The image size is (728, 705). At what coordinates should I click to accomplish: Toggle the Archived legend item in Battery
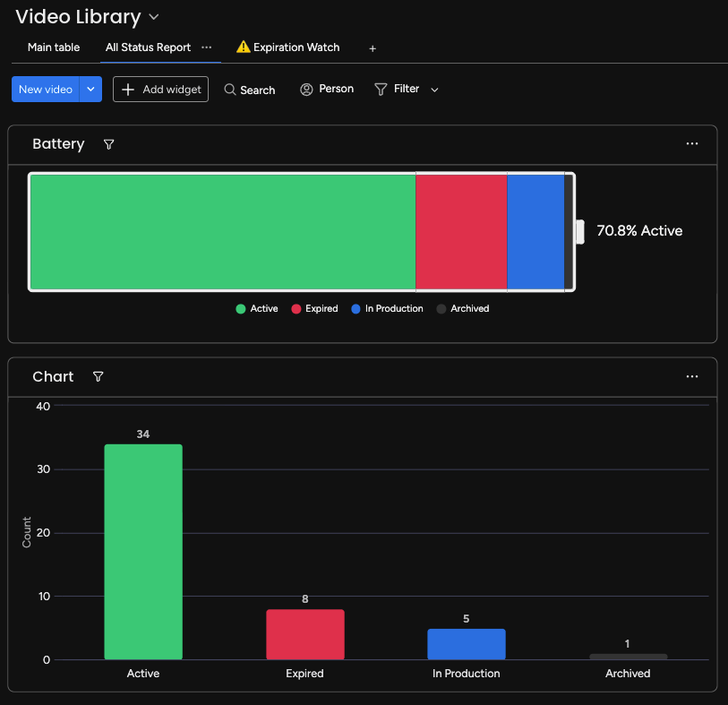(x=463, y=309)
